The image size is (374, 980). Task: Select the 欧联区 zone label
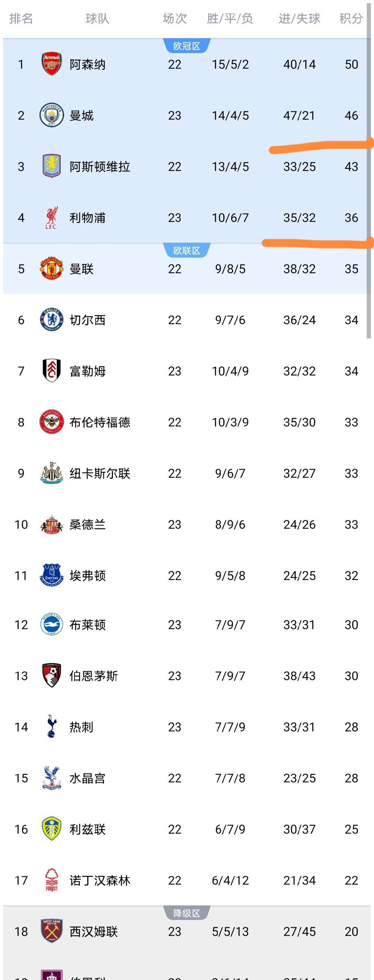click(187, 250)
